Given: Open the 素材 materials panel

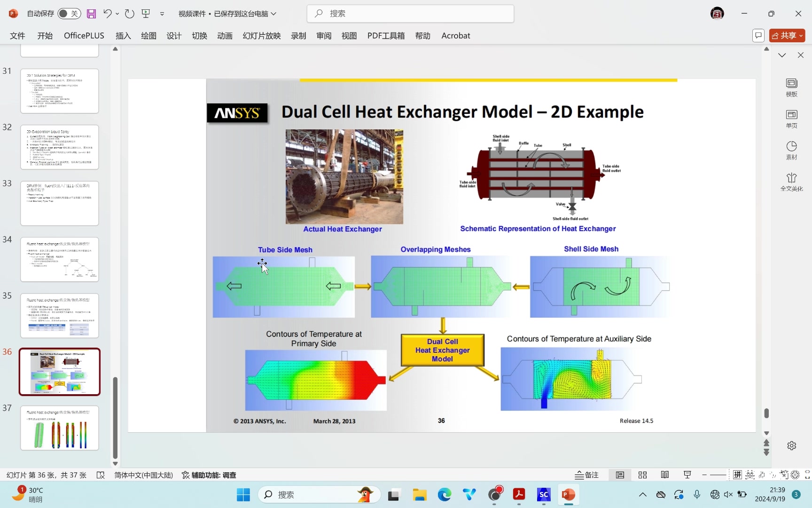Looking at the screenshot, I should (792, 151).
